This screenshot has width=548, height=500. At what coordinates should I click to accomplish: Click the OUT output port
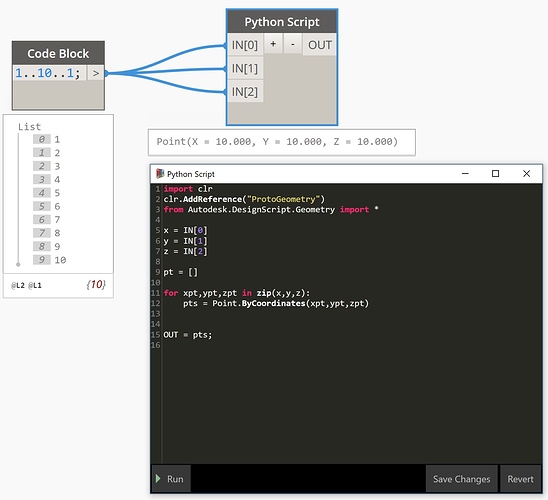(x=319, y=45)
